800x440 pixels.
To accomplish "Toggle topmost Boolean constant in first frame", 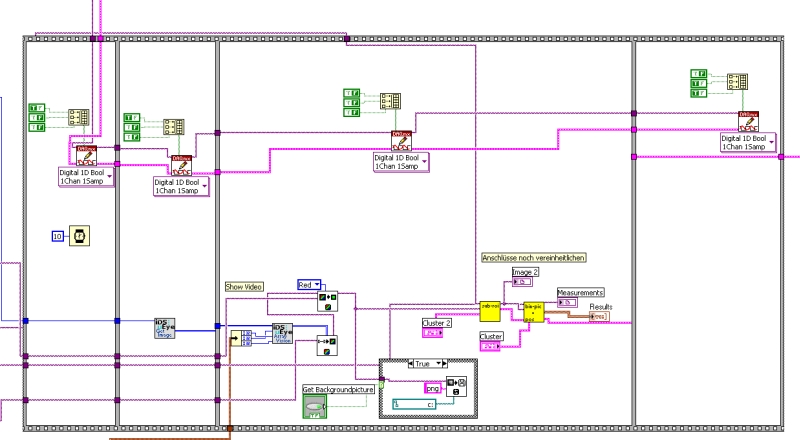I will [37, 108].
